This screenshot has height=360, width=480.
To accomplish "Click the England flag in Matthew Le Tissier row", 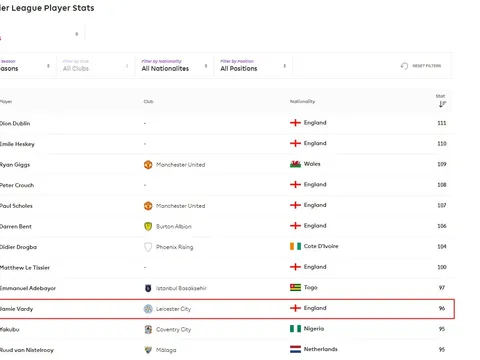I will coord(295,267).
